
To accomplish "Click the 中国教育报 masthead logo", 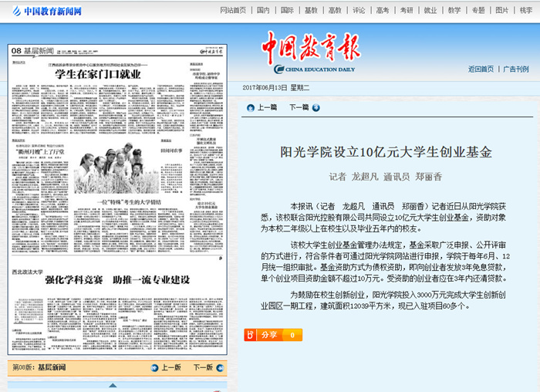I will pos(311,52).
